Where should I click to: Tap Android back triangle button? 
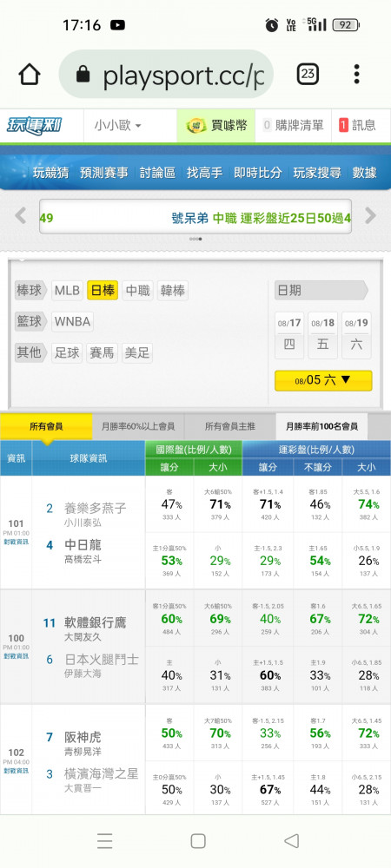[291, 841]
